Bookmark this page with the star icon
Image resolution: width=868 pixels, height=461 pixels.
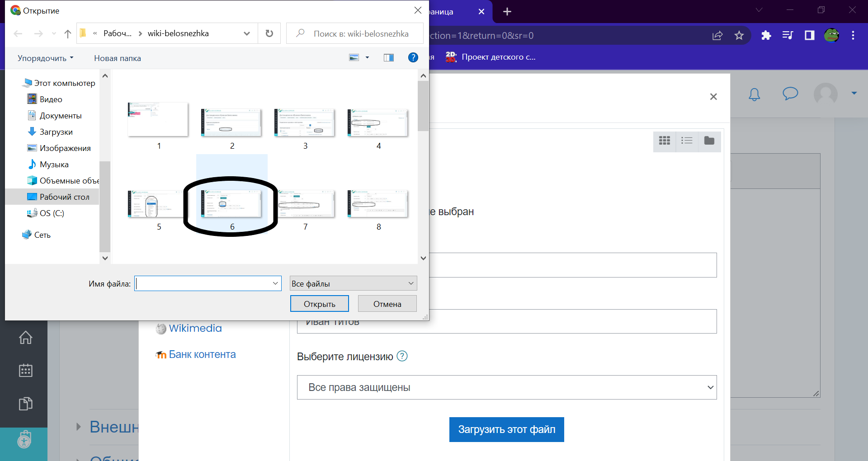[739, 35]
